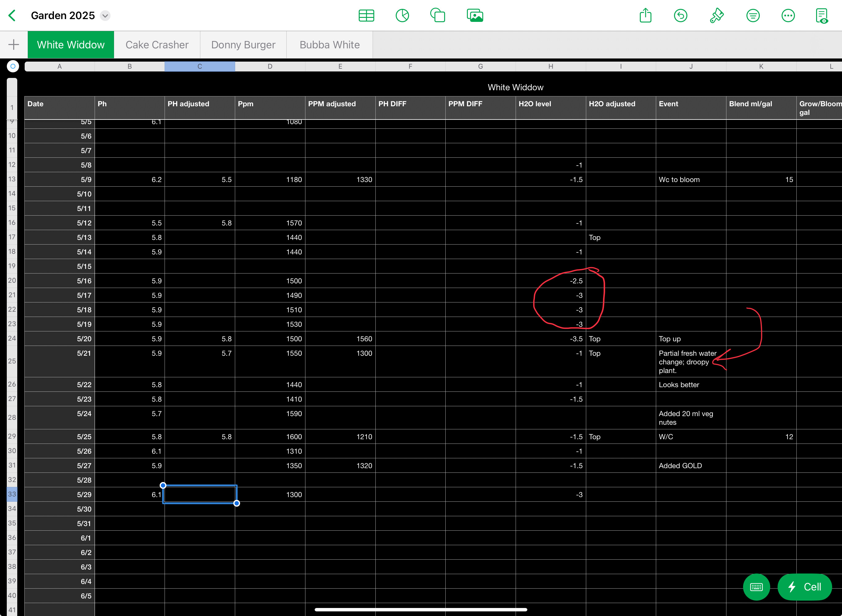
Task: Tap the back arrow to leave spreadsheet
Action: tap(12, 16)
